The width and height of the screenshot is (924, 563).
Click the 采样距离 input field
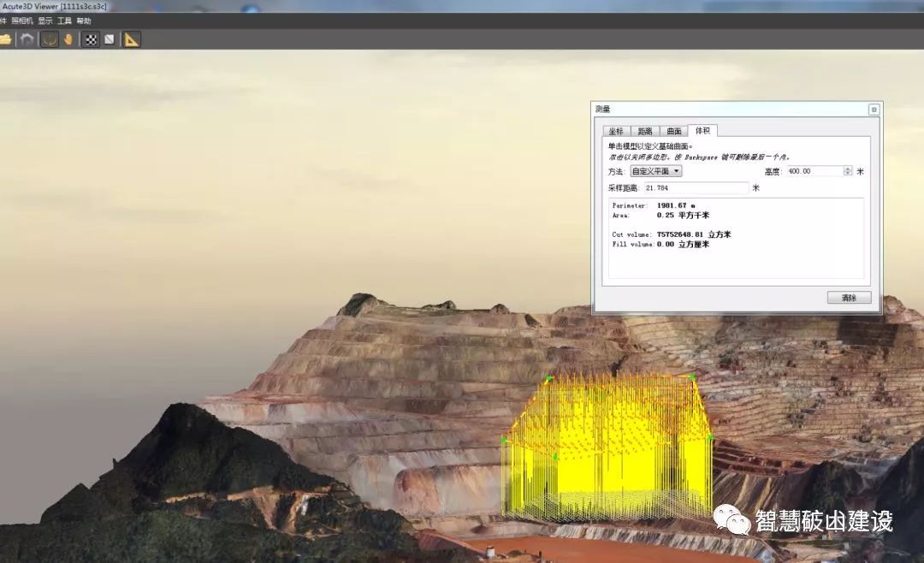[696, 187]
